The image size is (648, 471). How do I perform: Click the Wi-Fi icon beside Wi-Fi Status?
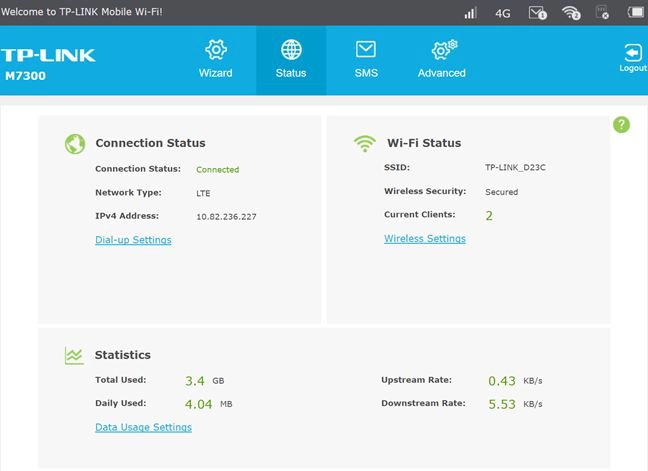click(364, 144)
